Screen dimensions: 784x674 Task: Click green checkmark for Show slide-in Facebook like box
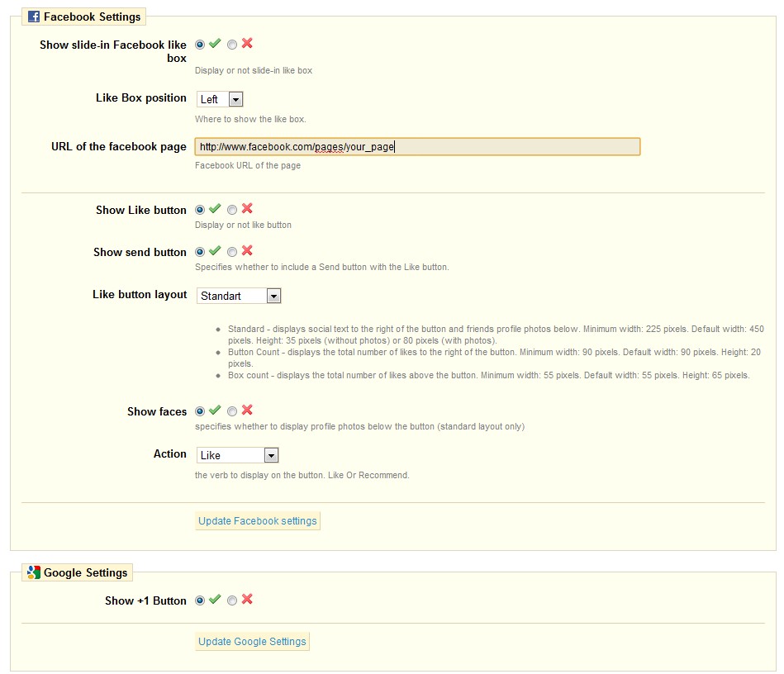215,44
